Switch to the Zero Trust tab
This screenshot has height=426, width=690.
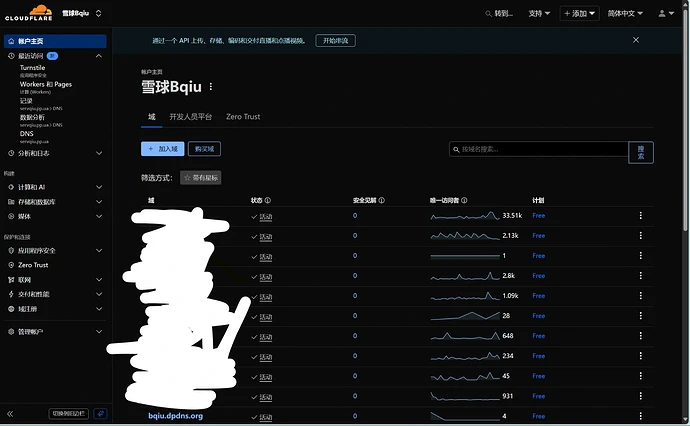coord(243,117)
